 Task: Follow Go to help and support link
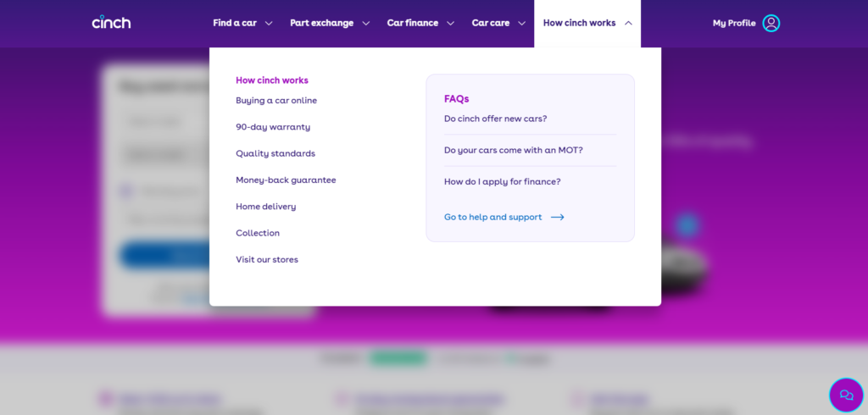(492, 217)
